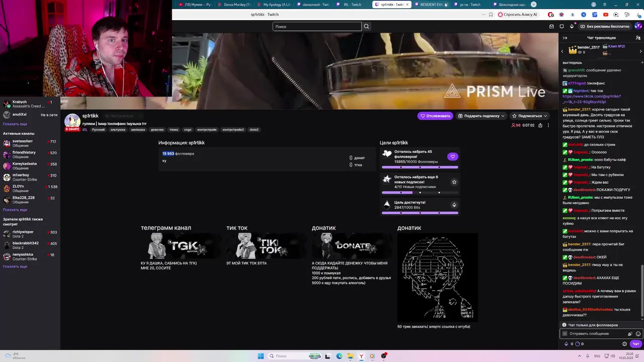Open a new browser tab
The height and width of the screenshot is (362, 644).
[x=533, y=5]
